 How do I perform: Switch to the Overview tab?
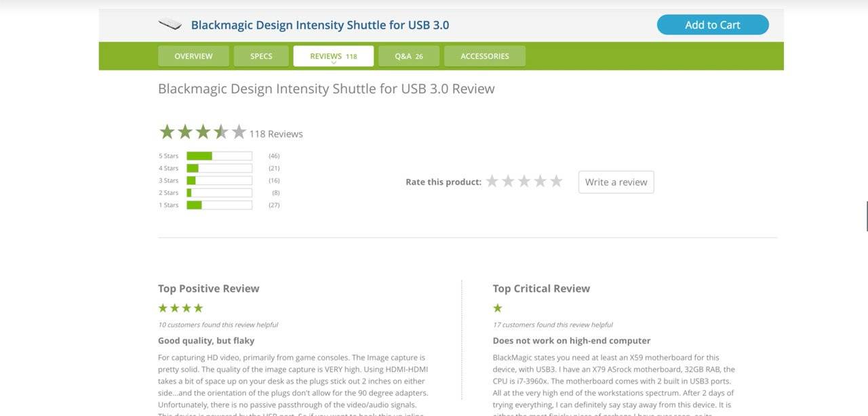tap(193, 56)
